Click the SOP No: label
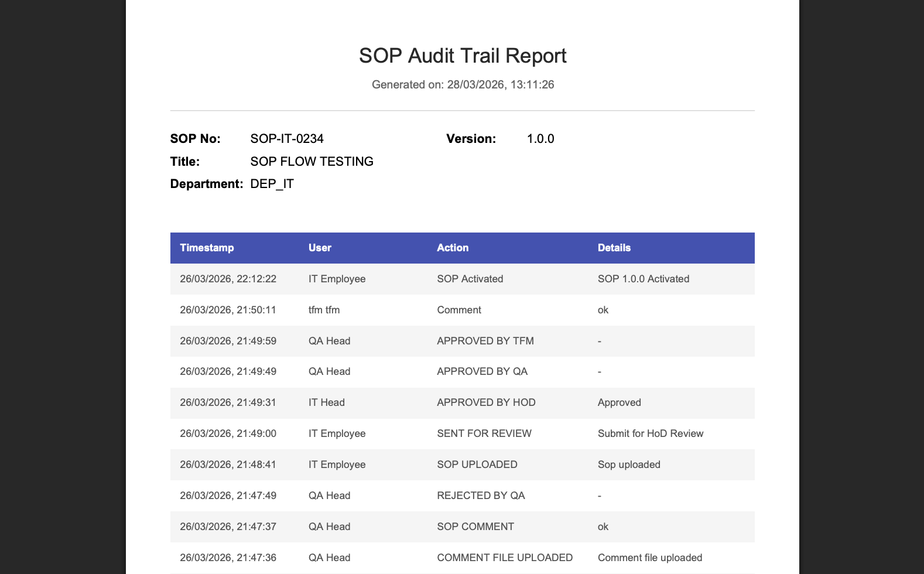Screen dimensions: 924x574 pos(195,139)
